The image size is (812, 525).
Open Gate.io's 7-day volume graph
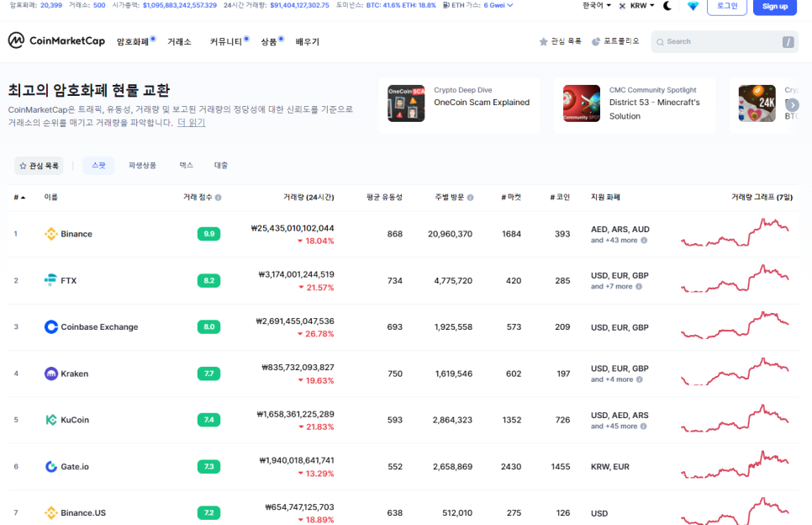pos(735,465)
